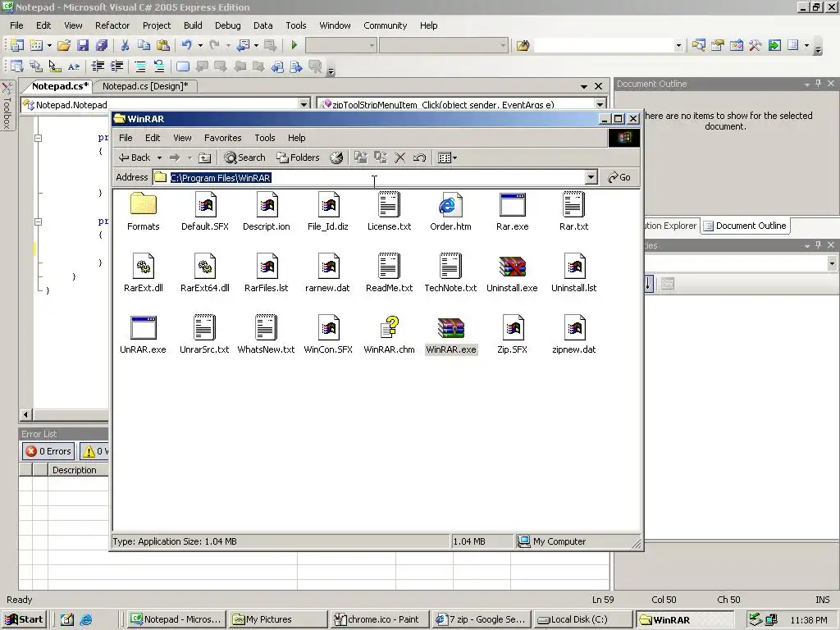Open the Refactor menu in Visual C#
The width and height of the screenshot is (840, 630).
pos(112,25)
